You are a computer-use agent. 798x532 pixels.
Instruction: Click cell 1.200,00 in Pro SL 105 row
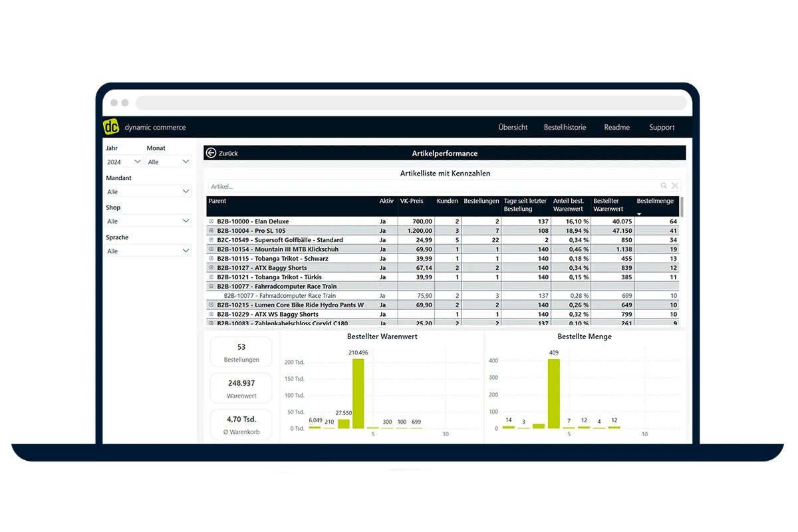420,231
